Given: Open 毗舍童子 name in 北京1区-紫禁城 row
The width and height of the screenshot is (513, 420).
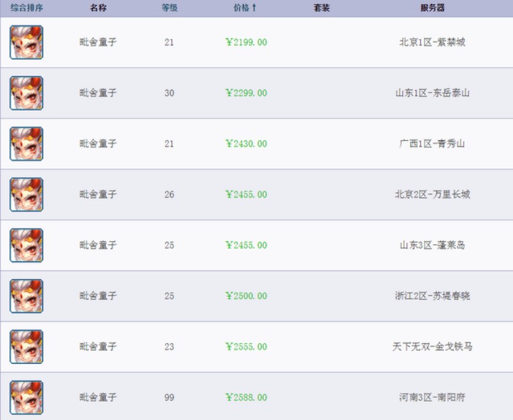Looking at the screenshot, I should click(x=98, y=43).
